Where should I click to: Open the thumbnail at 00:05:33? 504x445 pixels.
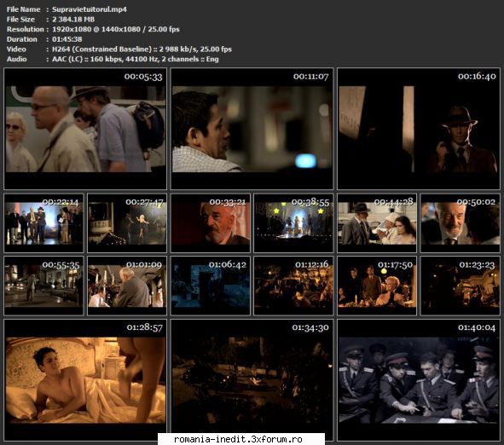point(85,129)
